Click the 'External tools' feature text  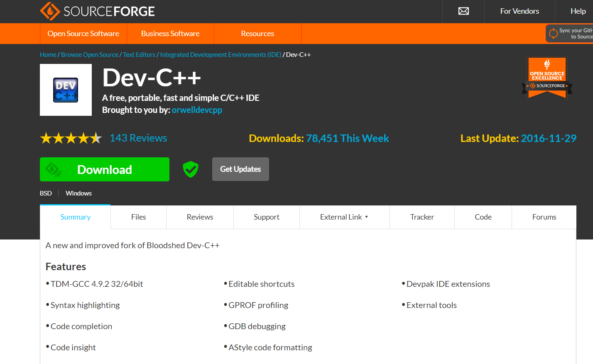pos(431,305)
